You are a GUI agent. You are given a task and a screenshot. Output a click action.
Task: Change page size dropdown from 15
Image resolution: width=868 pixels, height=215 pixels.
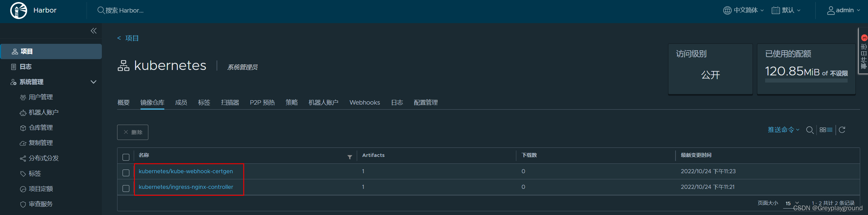click(792, 203)
